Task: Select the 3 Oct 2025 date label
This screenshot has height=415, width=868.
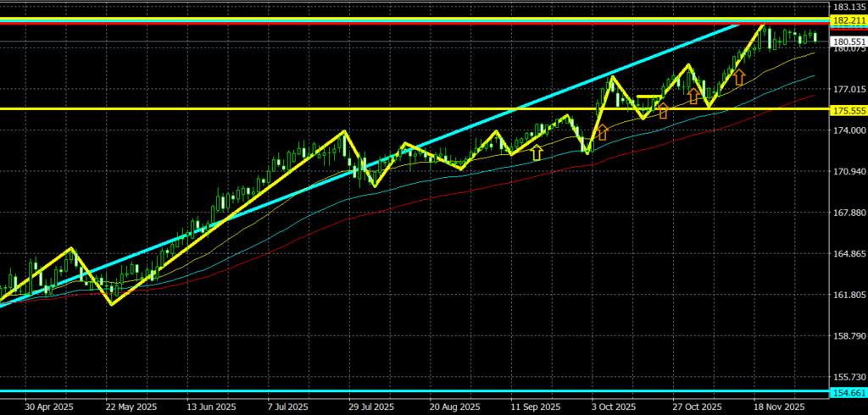Action: [611, 406]
